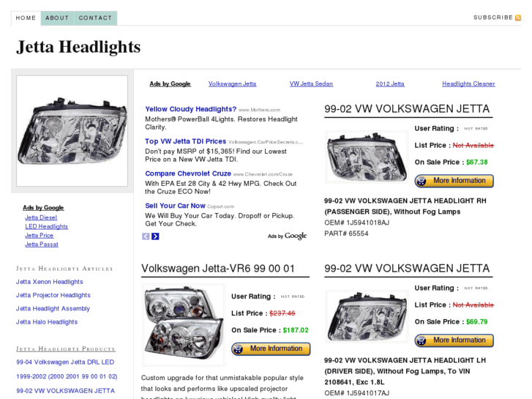Viewport: 532px width, 399px height.
Task: Click the RSS subscribe feed icon
Action: coord(518,18)
